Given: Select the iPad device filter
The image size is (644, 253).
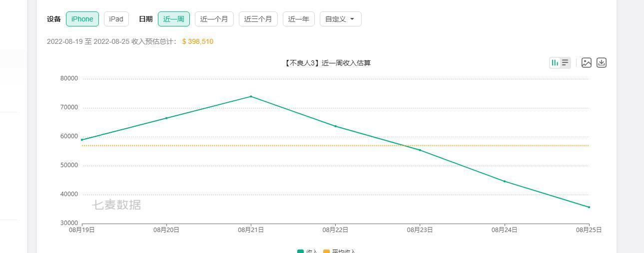Looking at the screenshot, I should tap(116, 19).
